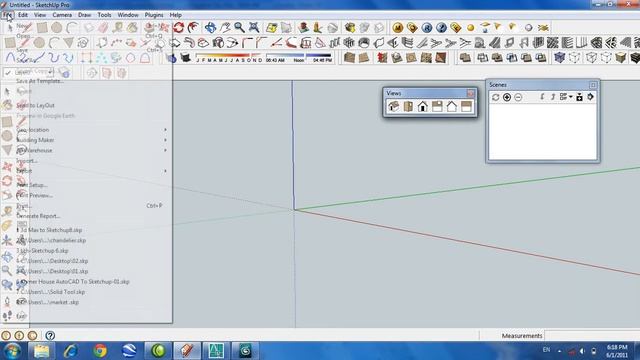Click the gold M ball plugin icon

(x=398, y=27)
